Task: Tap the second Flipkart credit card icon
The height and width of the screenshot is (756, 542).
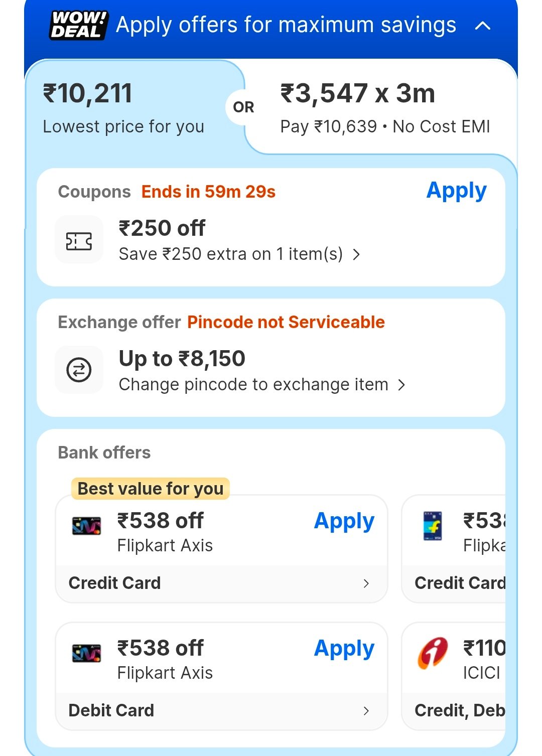Action: point(433,526)
